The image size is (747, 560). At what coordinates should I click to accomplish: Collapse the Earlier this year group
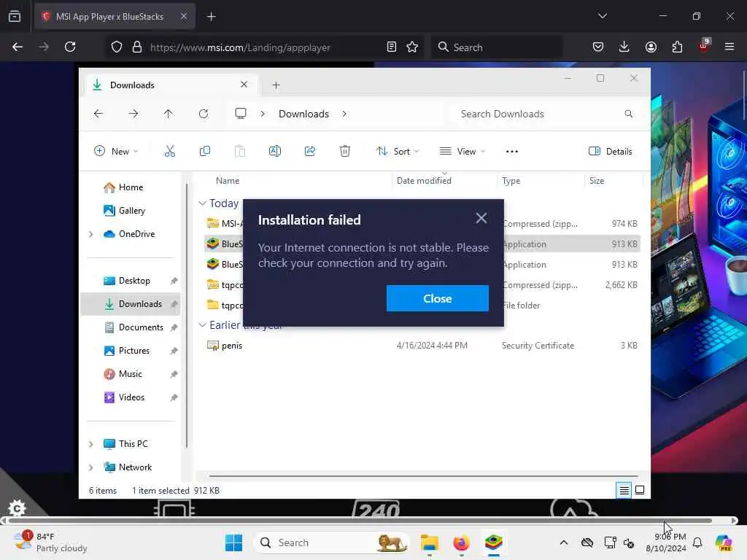202,324
